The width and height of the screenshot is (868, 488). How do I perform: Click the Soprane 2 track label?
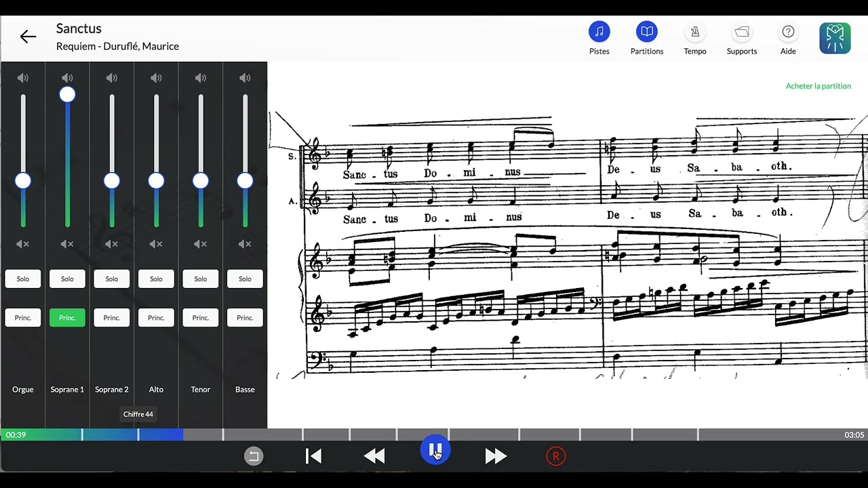click(112, 390)
